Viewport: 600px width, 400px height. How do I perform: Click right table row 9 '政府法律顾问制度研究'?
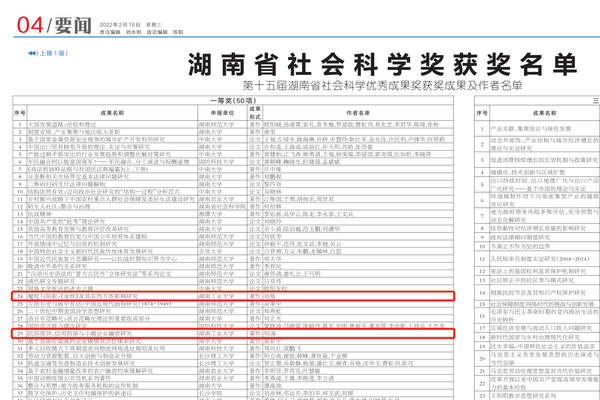pyautogui.click(x=522, y=237)
